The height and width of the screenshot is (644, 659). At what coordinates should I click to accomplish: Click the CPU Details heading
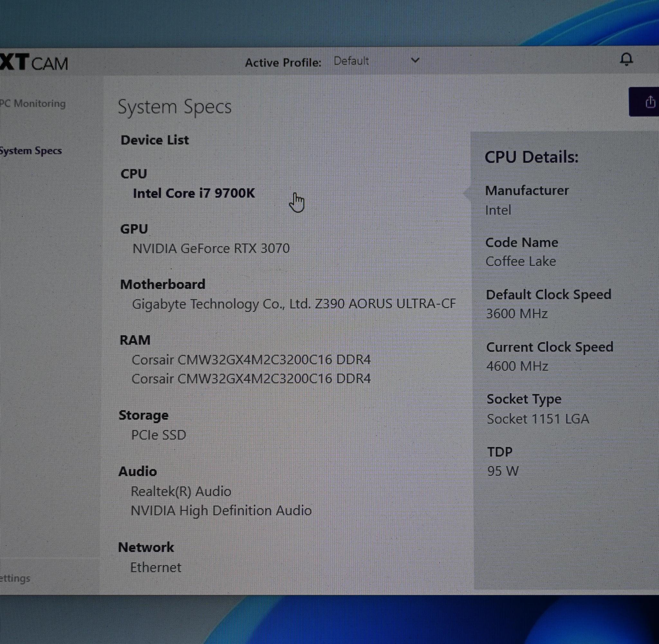click(532, 157)
